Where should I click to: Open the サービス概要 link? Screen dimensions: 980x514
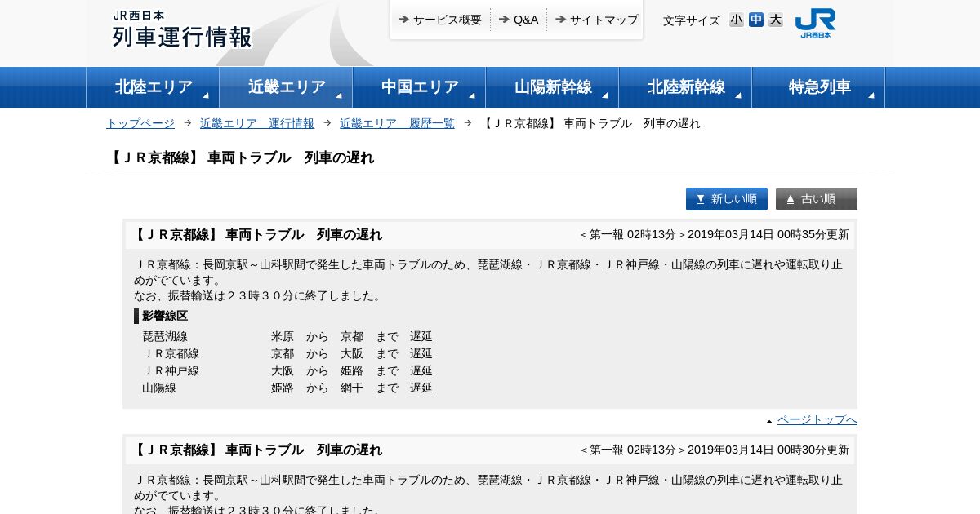pos(447,20)
